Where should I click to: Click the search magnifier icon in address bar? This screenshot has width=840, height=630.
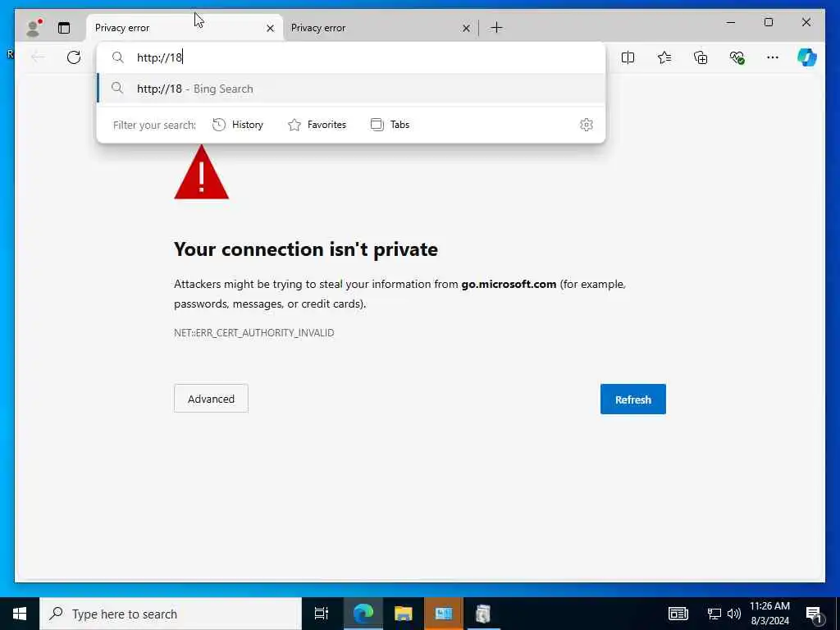click(118, 57)
